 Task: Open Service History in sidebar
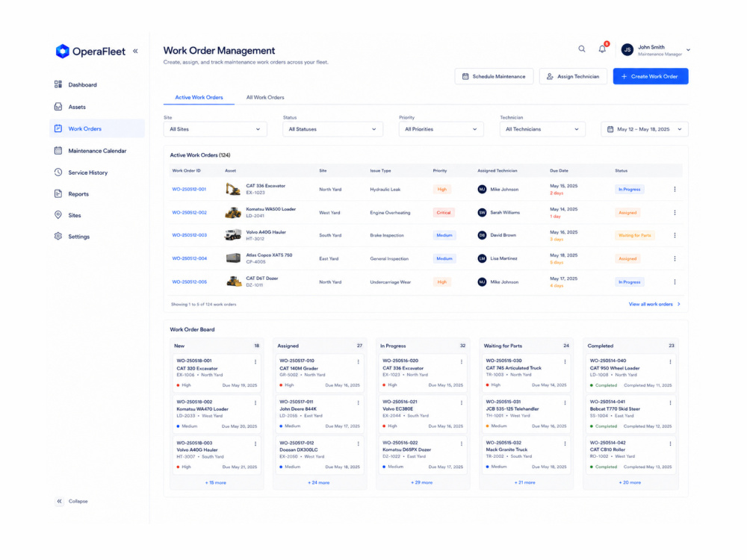96,172
